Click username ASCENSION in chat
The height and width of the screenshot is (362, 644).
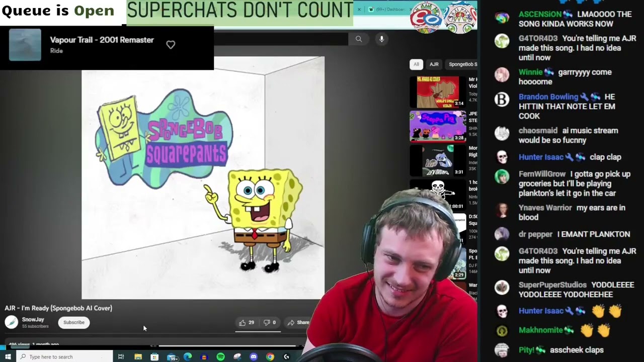pos(540,14)
